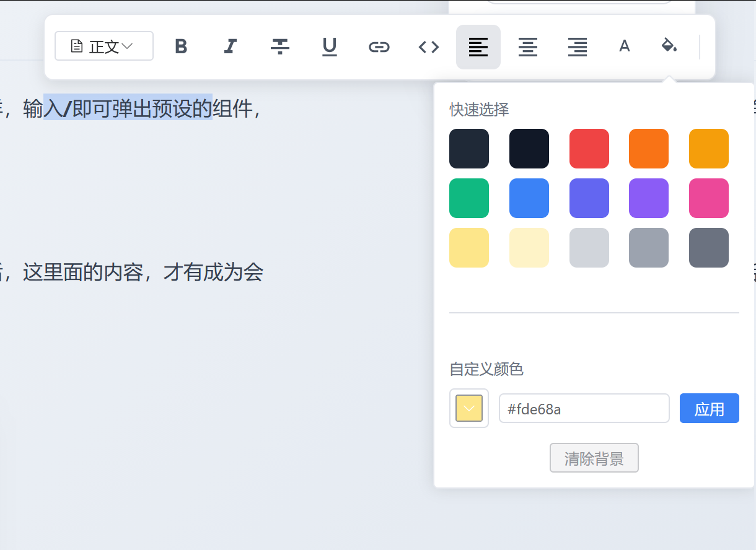Apply strikethrough to the text
The width and height of the screenshot is (756, 550).
point(279,46)
